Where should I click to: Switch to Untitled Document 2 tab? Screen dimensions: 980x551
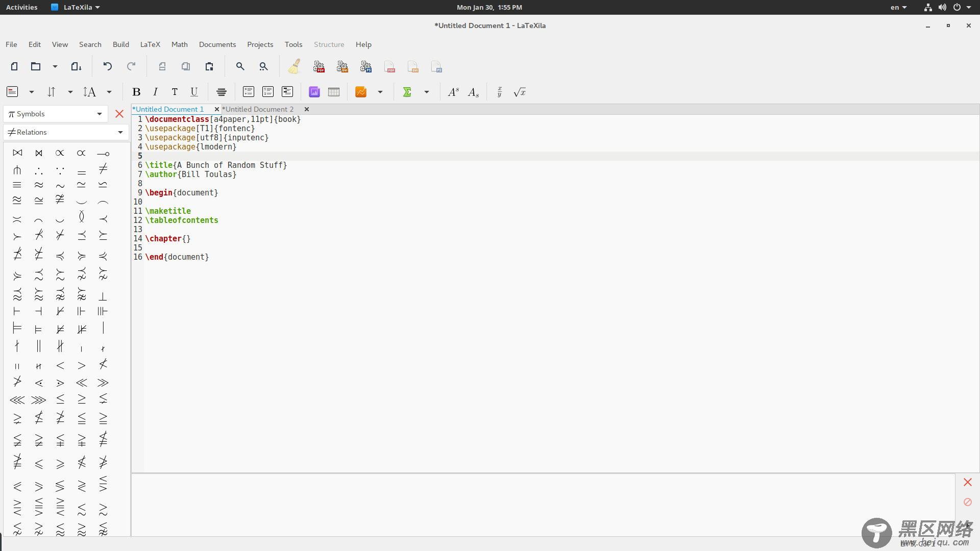258,109
